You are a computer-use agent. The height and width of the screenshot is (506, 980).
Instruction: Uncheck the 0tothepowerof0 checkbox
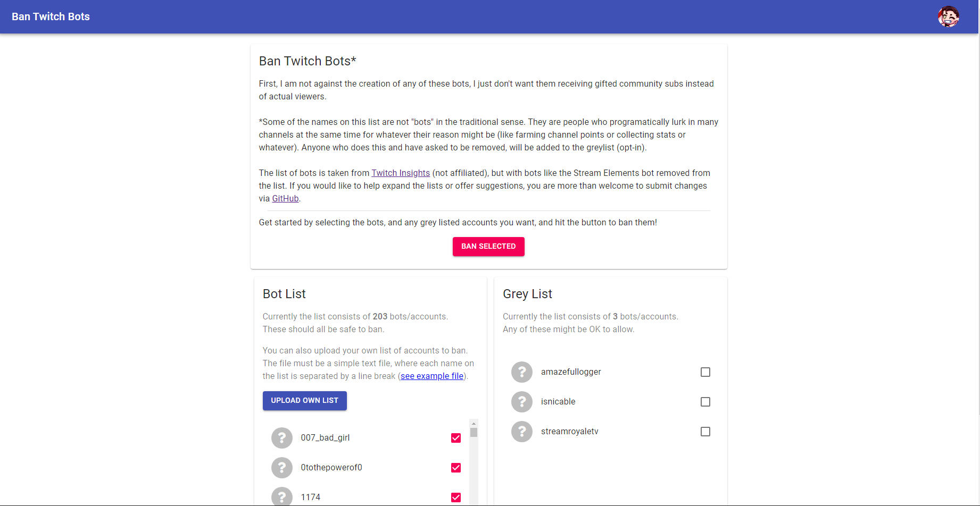pos(456,468)
